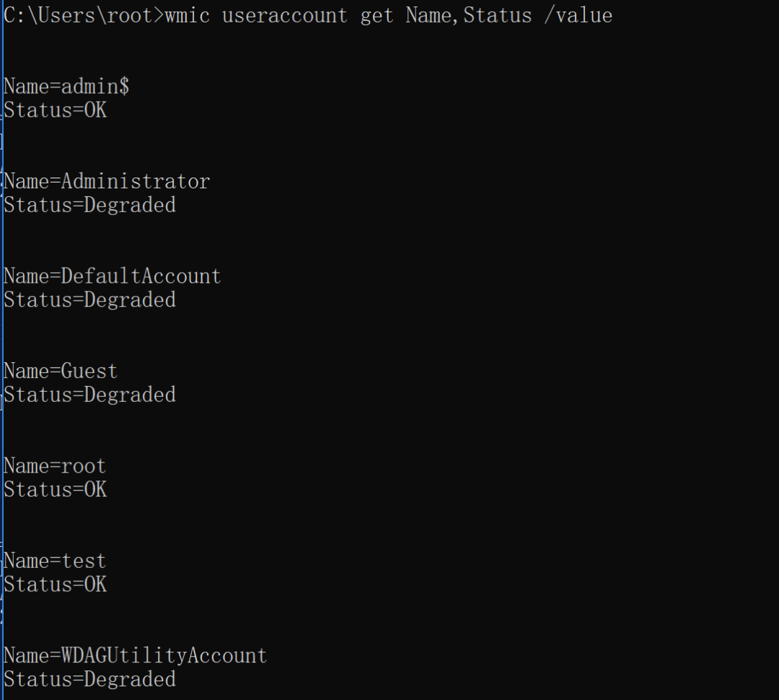The width and height of the screenshot is (779, 700).
Task: Click the /value switch in command
Action: coord(578,15)
